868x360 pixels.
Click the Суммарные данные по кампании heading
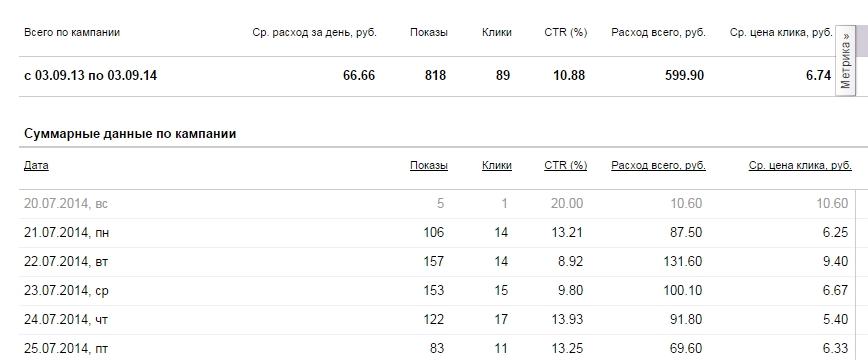[130, 133]
